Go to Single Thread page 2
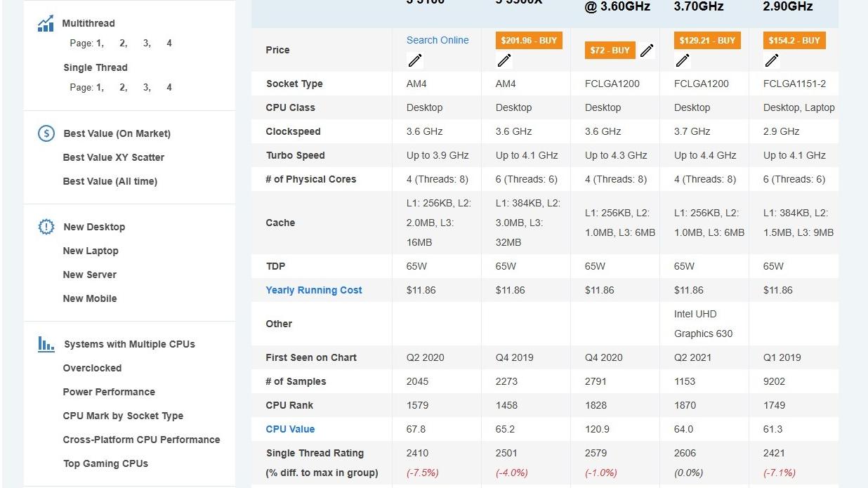 [x=123, y=88]
